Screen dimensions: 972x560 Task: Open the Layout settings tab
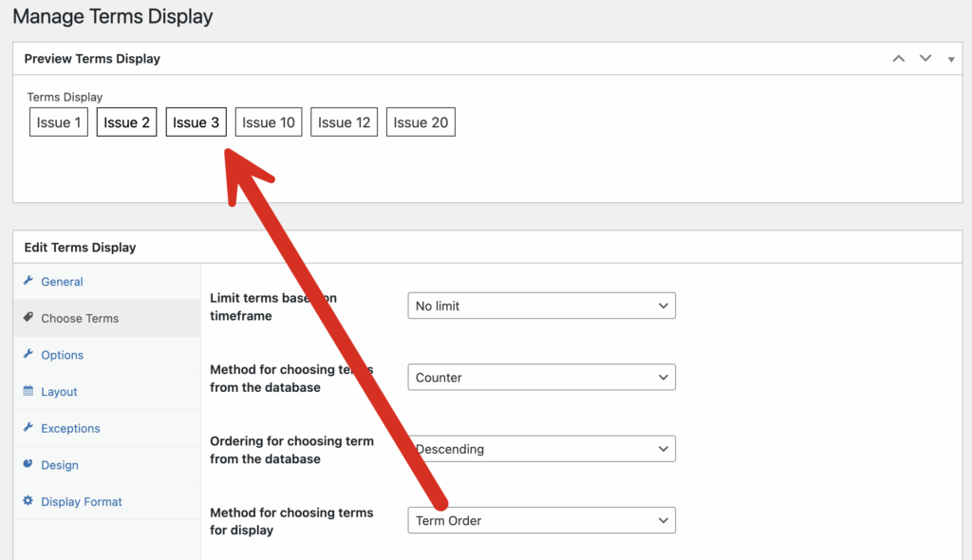pos(59,391)
